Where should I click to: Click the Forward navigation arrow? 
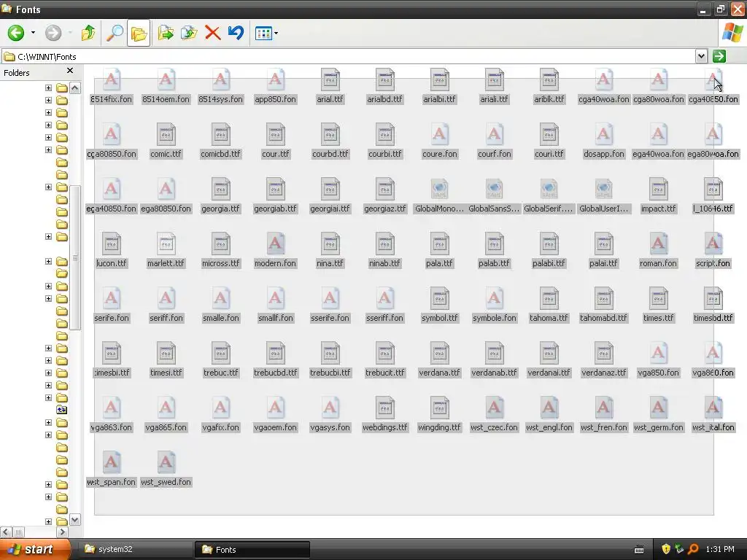pos(53,33)
